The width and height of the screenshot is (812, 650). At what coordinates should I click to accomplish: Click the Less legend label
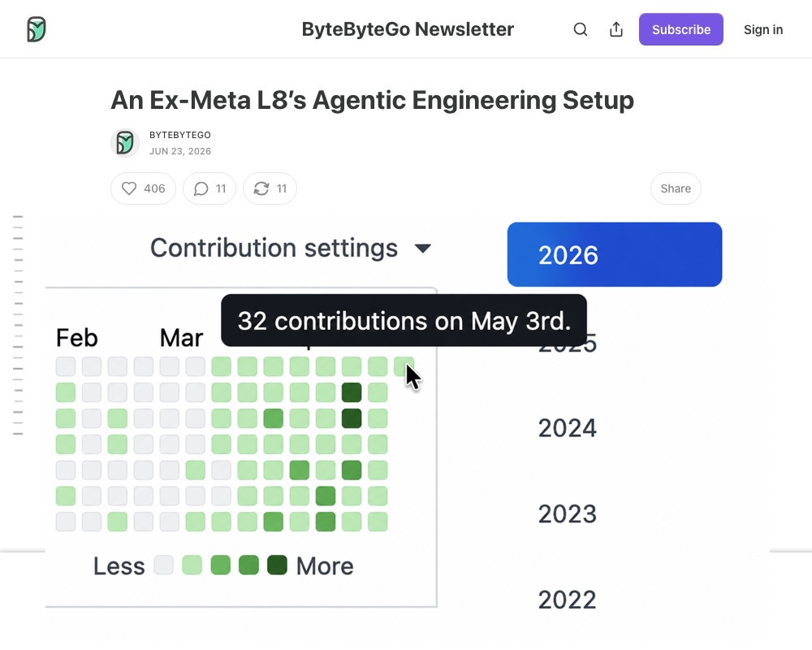click(x=119, y=566)
